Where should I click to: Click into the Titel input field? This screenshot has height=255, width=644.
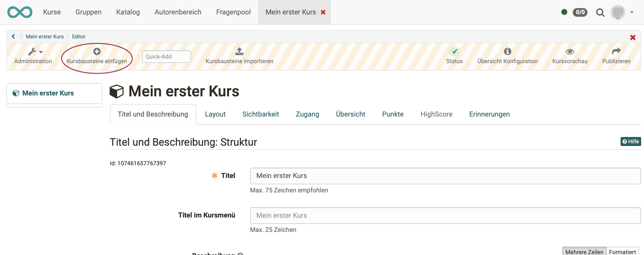445,176
